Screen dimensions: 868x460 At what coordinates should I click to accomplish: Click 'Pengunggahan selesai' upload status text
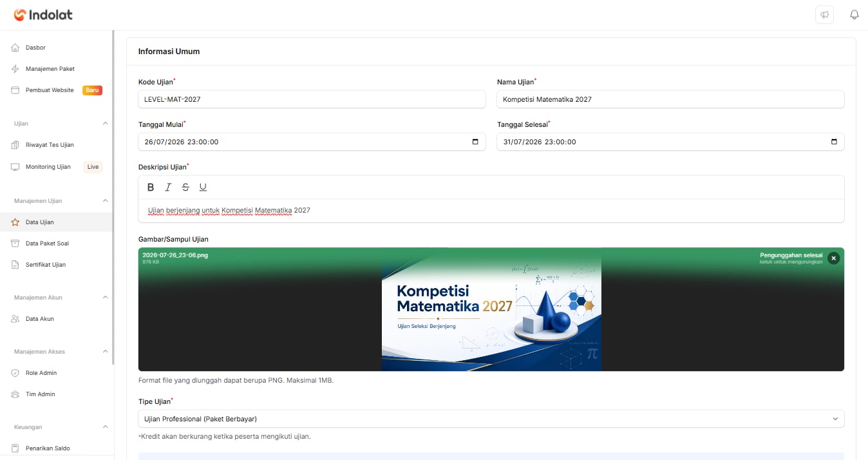point(791,255)
